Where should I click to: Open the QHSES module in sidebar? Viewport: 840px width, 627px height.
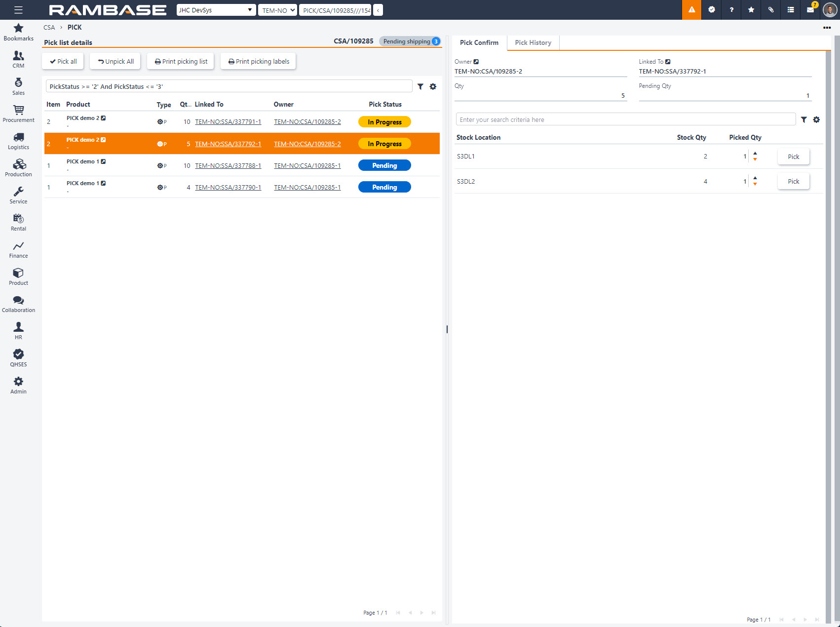tap(18, 358)
